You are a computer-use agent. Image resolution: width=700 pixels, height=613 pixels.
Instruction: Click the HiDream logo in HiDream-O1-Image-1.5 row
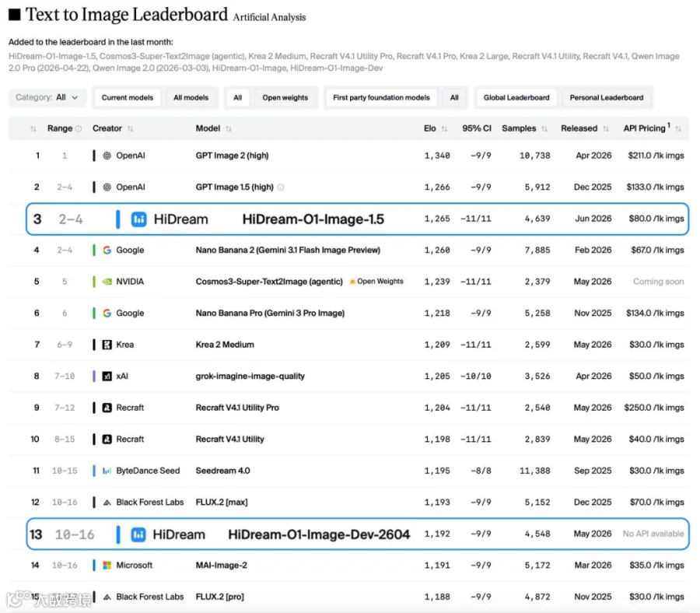pyautogui.click(x=139, y=219)
